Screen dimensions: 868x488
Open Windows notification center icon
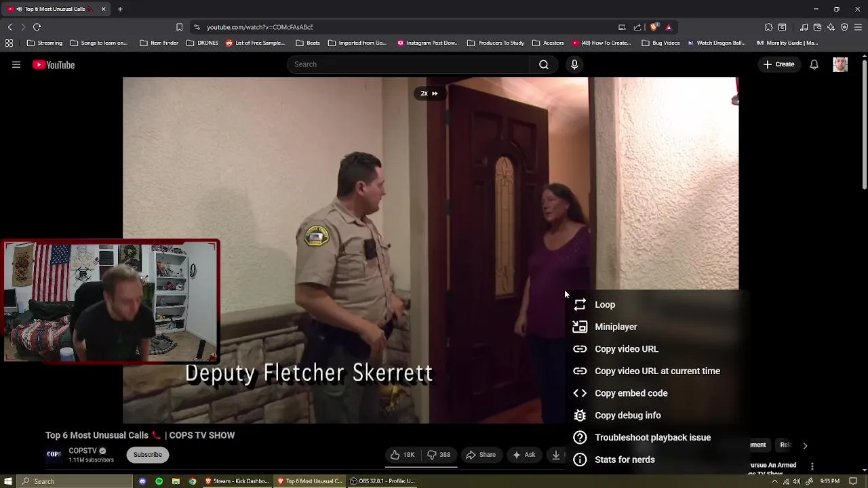point(853,481)
